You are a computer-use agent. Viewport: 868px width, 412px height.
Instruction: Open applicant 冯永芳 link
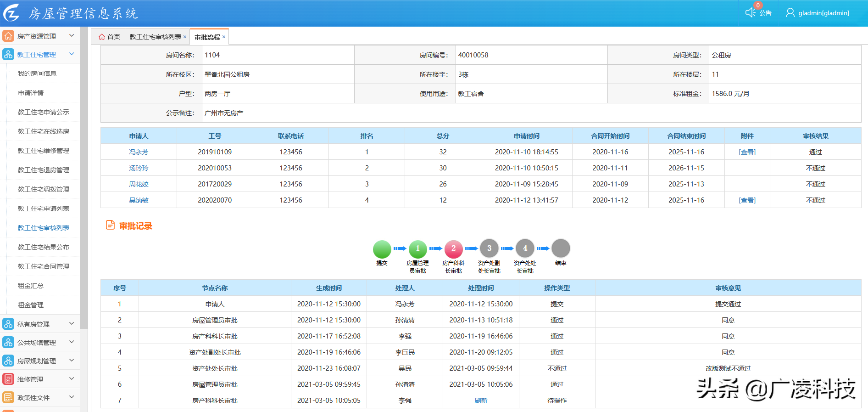point(139,152)
